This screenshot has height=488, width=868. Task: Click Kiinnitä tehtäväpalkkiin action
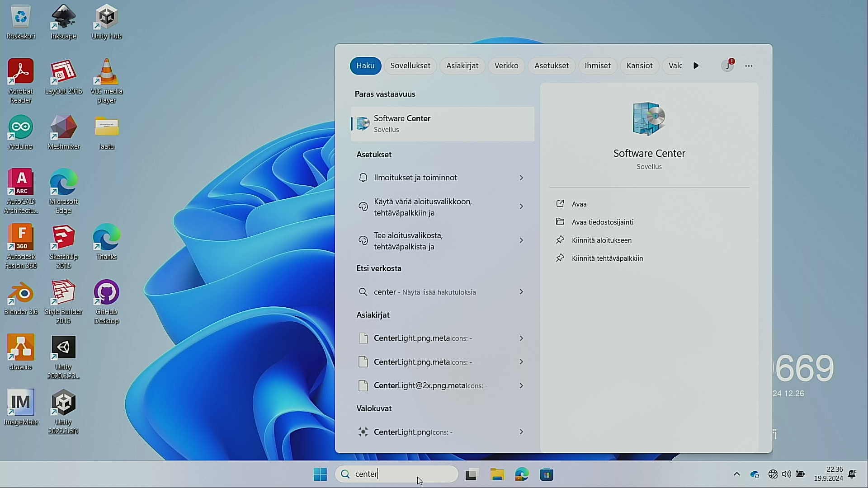(x=607, y=258)
